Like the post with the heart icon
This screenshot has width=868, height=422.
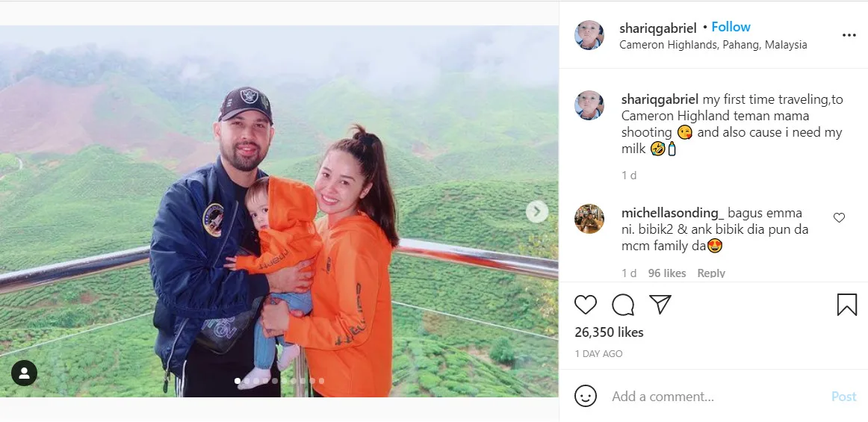coord(585,305)
